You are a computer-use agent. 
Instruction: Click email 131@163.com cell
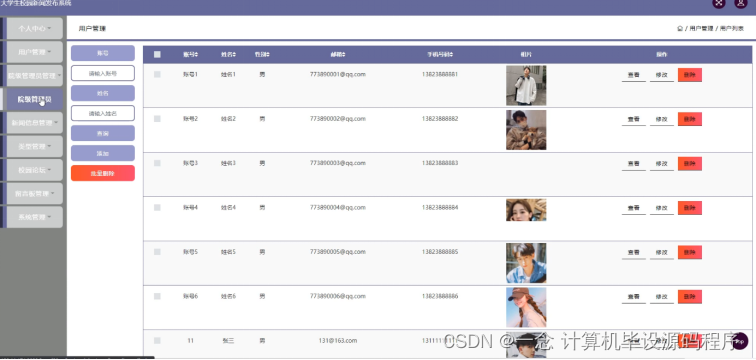click(338, 340)
